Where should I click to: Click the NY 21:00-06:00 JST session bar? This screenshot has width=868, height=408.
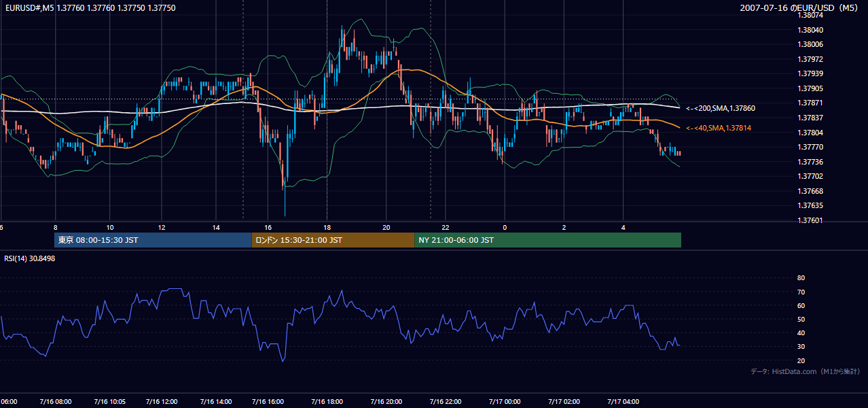click(547, 240)
